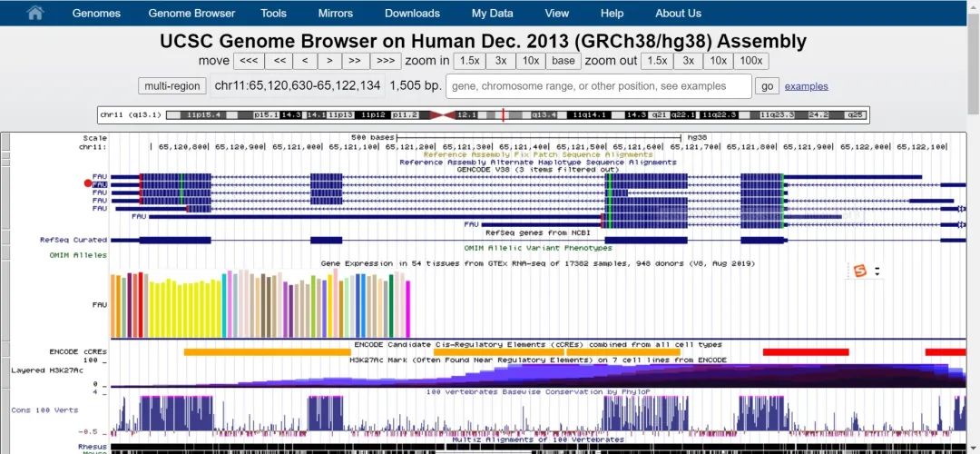
Task: Open the About Us menu
Action: click(678, 13)
